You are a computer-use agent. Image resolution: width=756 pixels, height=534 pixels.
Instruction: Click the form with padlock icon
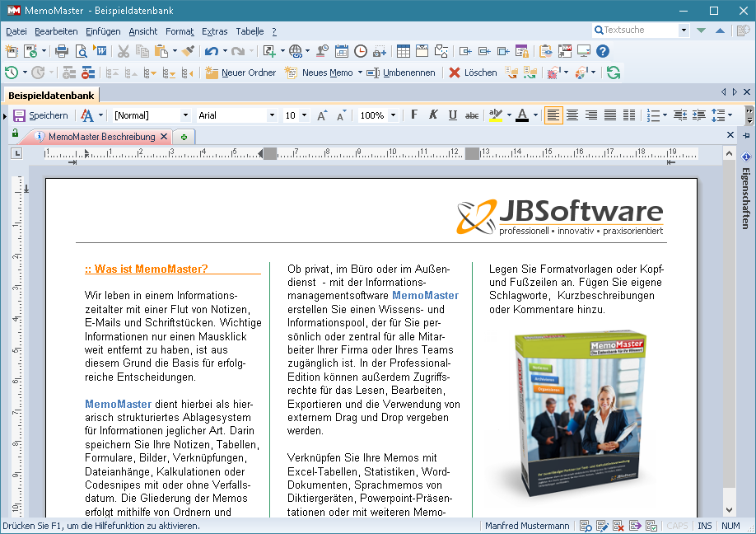(521, 50)
